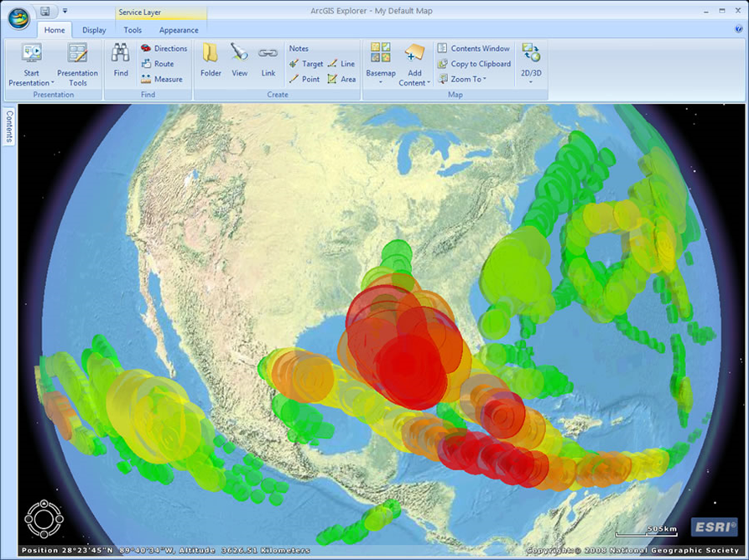Viewport: 749px width, 560px height.
Task: Open Presentation Tools
Action: click(x=77, y=65)
